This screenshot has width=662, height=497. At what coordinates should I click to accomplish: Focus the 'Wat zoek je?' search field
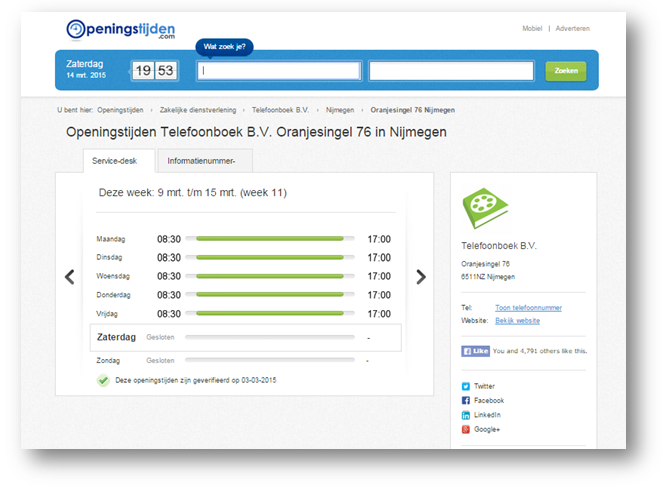tap(279, 71)
